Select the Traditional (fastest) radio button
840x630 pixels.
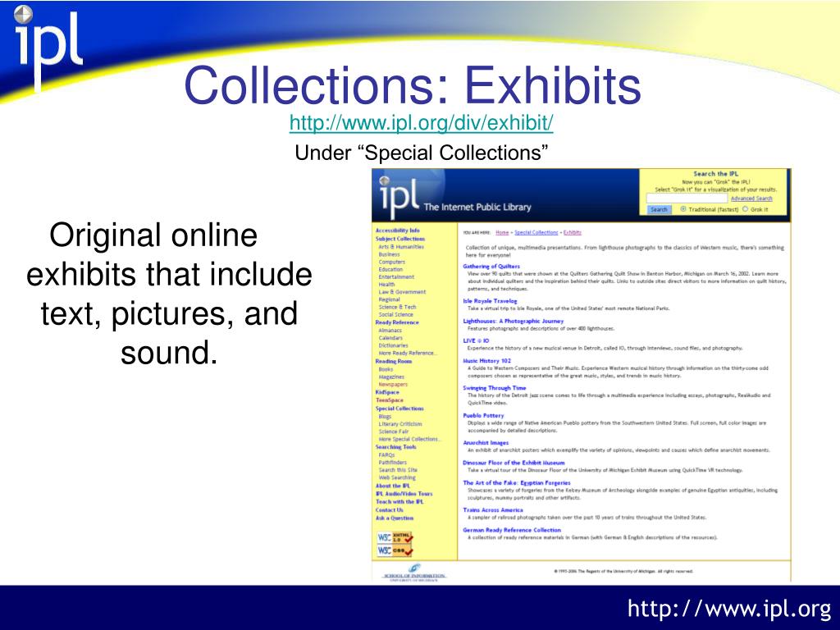click(x=683, y=209)
